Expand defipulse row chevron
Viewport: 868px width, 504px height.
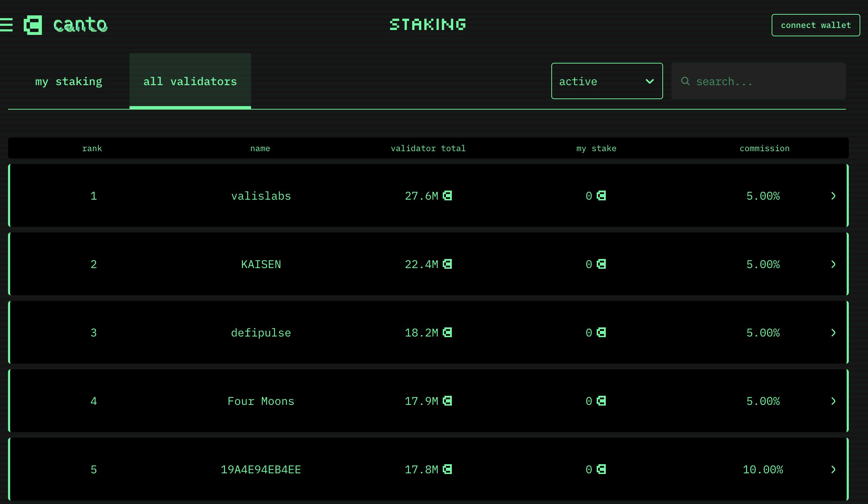click(x=833, y=333)
